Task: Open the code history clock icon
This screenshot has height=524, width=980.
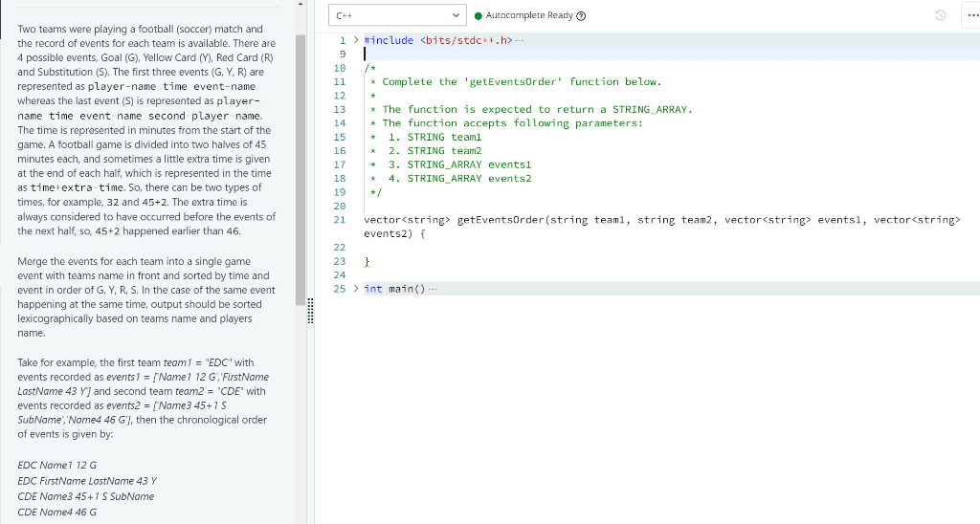Action: 940,15
